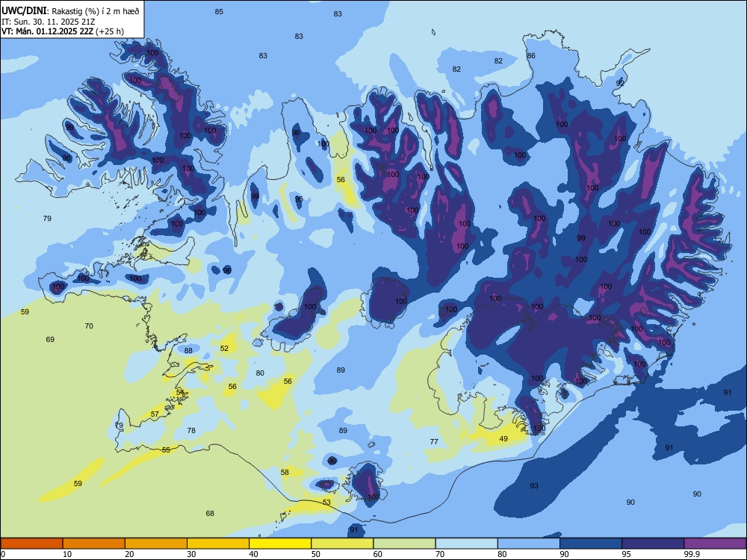Click the humidity value 57 on the map

(x=155, y=414)
